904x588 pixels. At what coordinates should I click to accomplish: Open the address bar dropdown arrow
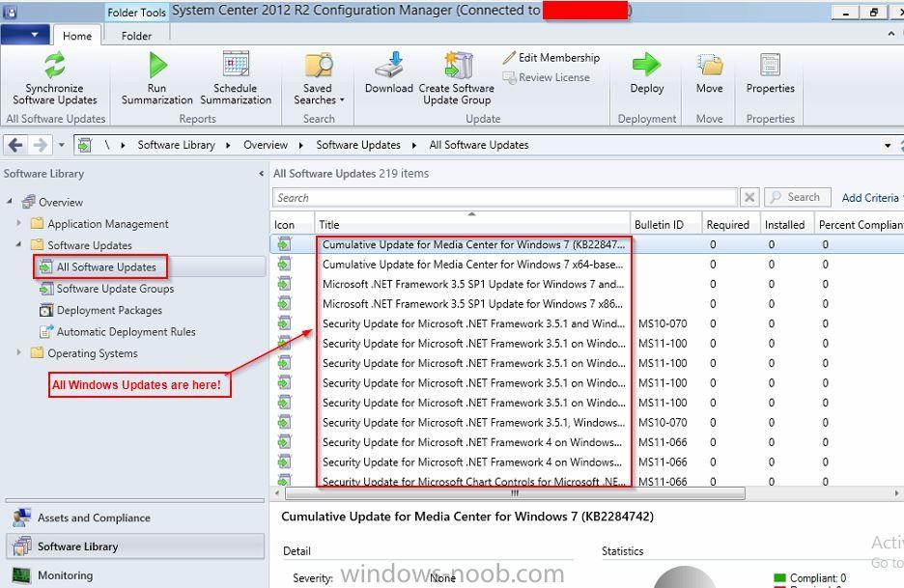888,145
